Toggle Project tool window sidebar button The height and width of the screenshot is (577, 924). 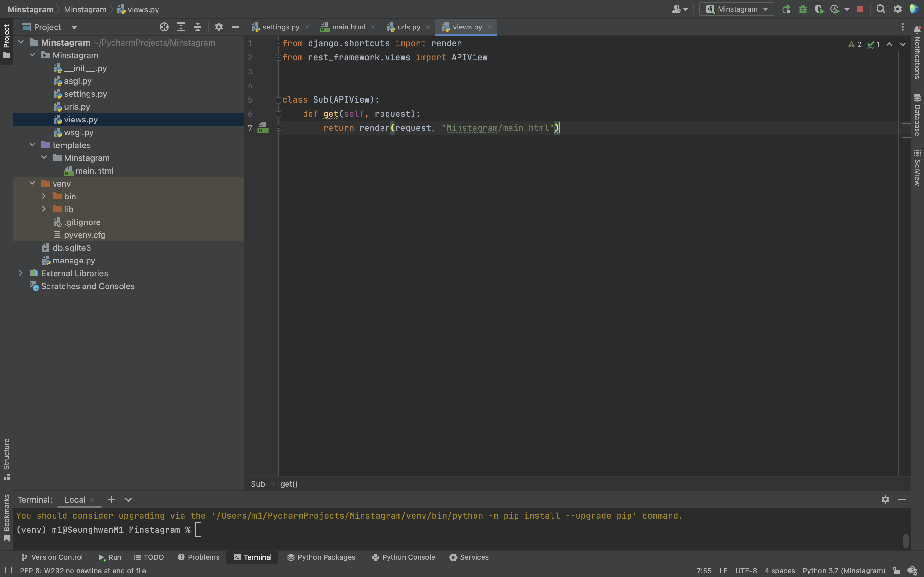[x=6, y=41]
